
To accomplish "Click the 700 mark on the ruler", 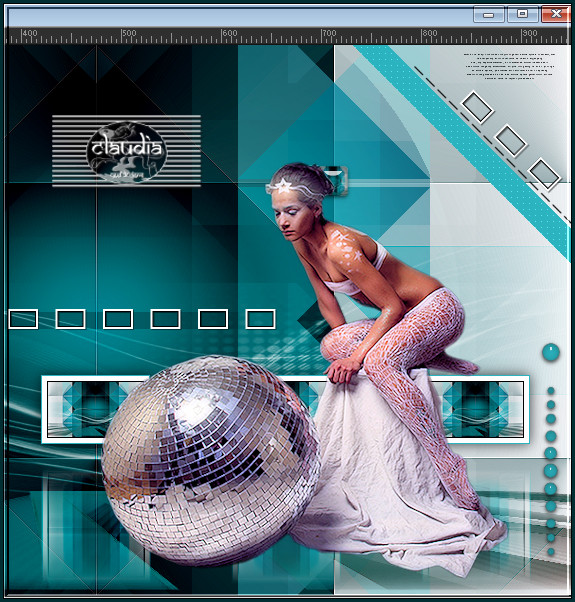I will tap(329, 33).
